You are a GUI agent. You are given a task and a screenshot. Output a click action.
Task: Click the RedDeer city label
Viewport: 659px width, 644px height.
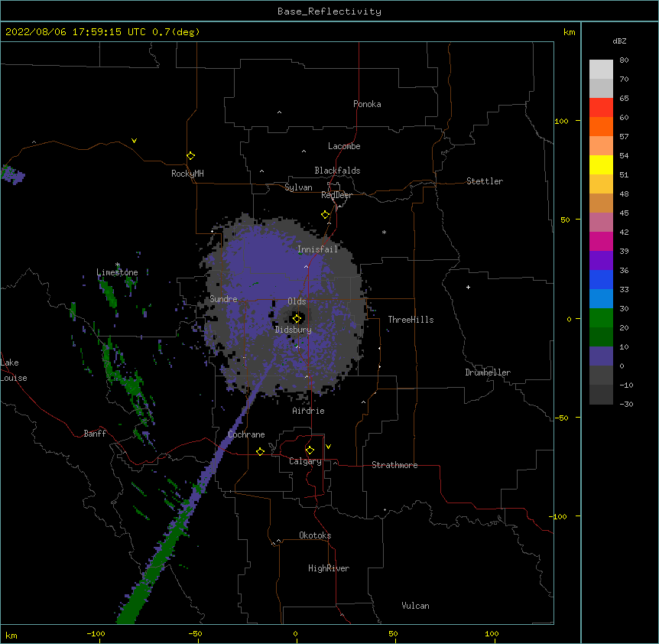[x=336, y=195]
